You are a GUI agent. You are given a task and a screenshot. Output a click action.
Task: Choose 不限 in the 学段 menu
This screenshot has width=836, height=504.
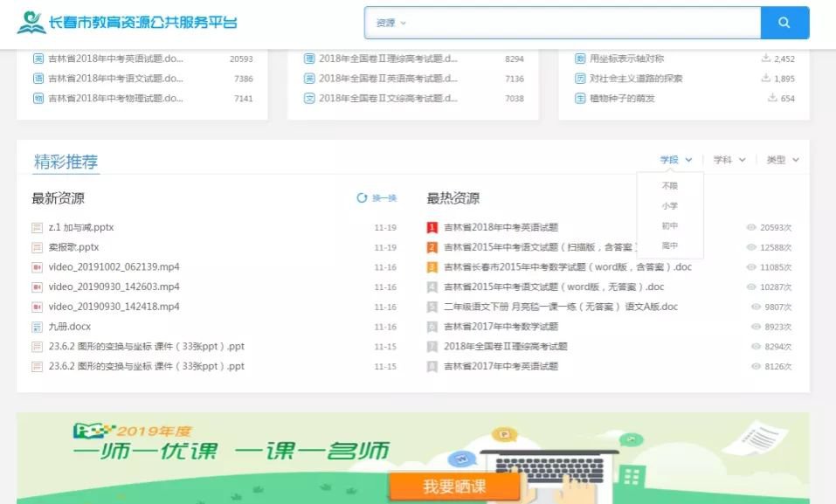click(x=669, y=186)
